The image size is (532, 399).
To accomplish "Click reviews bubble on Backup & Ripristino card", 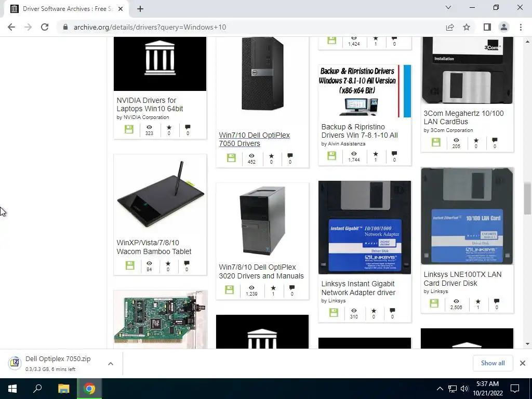I will point(394,154).
